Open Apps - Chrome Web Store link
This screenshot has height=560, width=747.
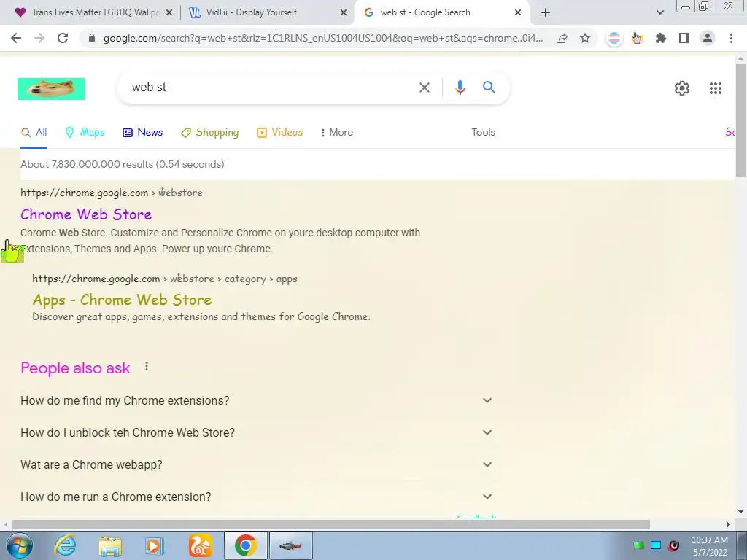(122, 300)
